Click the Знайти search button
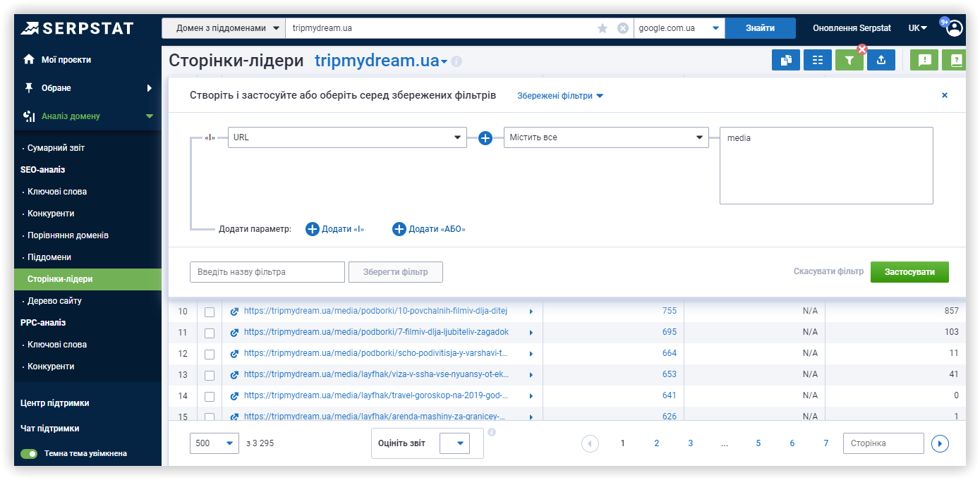 pyautogui.click(x=760, y=28)
